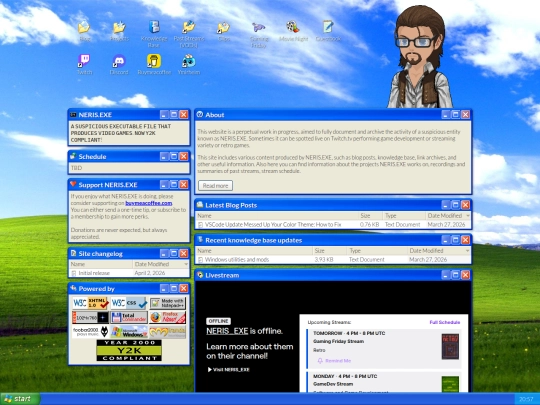Open the Clips folder shortcut icon
Image resolution: width=540 pixels, height=405 pixels.
(x=224, y=27)
